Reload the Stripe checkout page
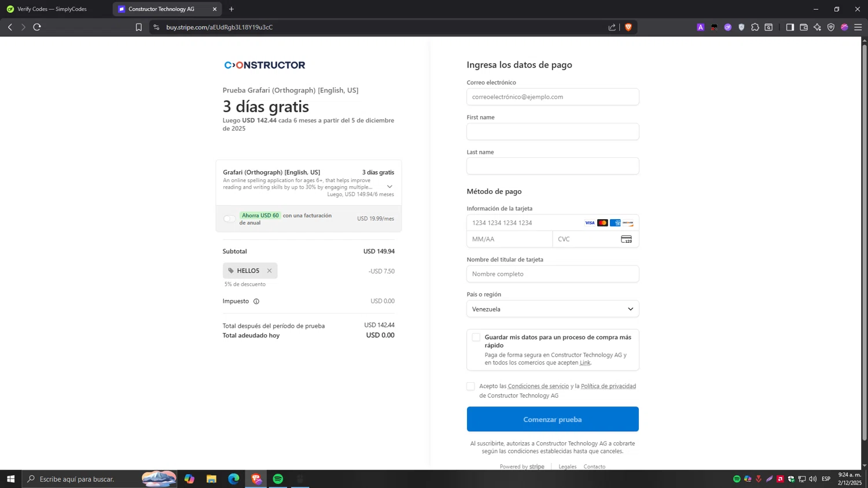Screen dimensions: 868x488 (37, 27)
